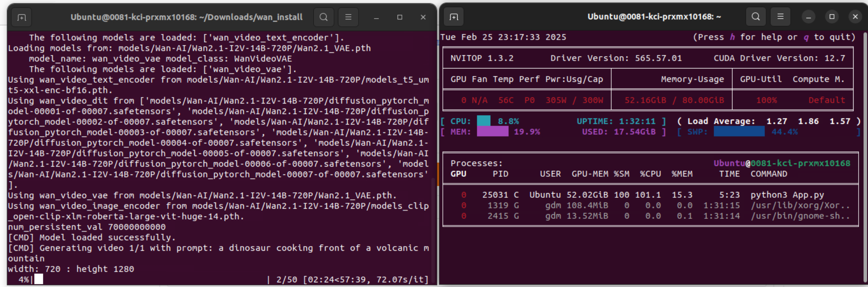Click the command 'python3 App.py'
This screenshot has height=287, width=868.
(787, 195)
